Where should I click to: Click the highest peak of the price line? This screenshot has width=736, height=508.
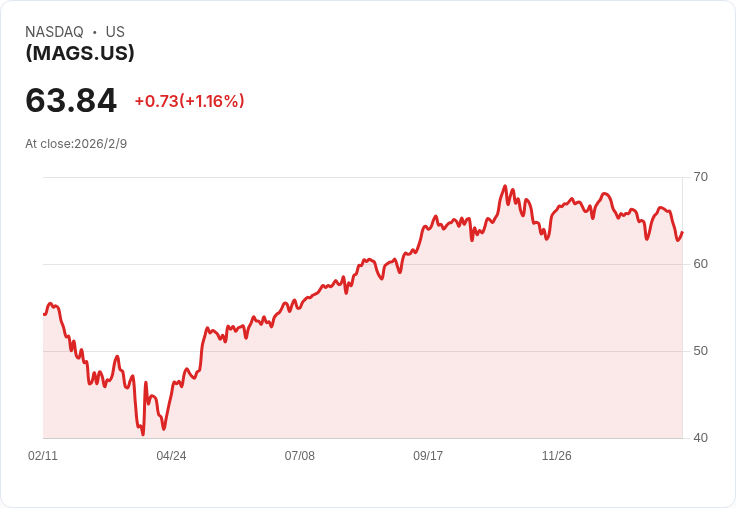tap(505, 186)
